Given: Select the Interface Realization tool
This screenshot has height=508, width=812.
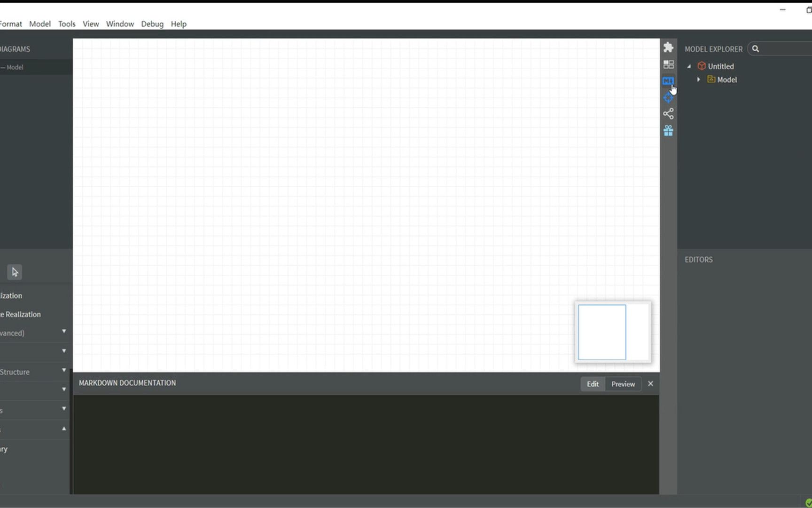Looking at the screenshot, I should tap(20, 314).
